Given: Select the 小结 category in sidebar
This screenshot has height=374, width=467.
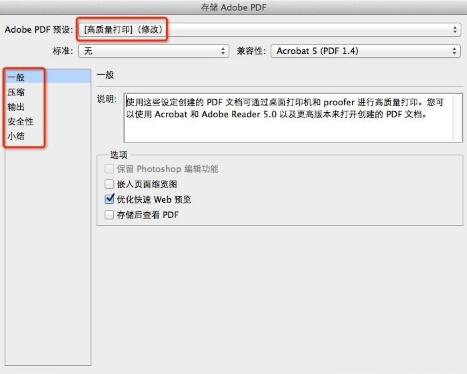Looking at the screenshot, I should point(48,136).
